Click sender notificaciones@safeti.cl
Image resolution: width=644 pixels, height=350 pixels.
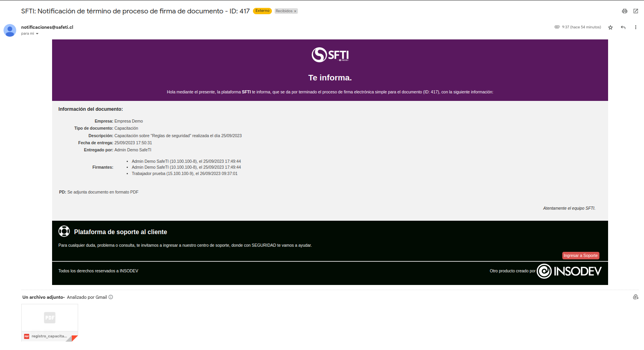coord(47,27)
